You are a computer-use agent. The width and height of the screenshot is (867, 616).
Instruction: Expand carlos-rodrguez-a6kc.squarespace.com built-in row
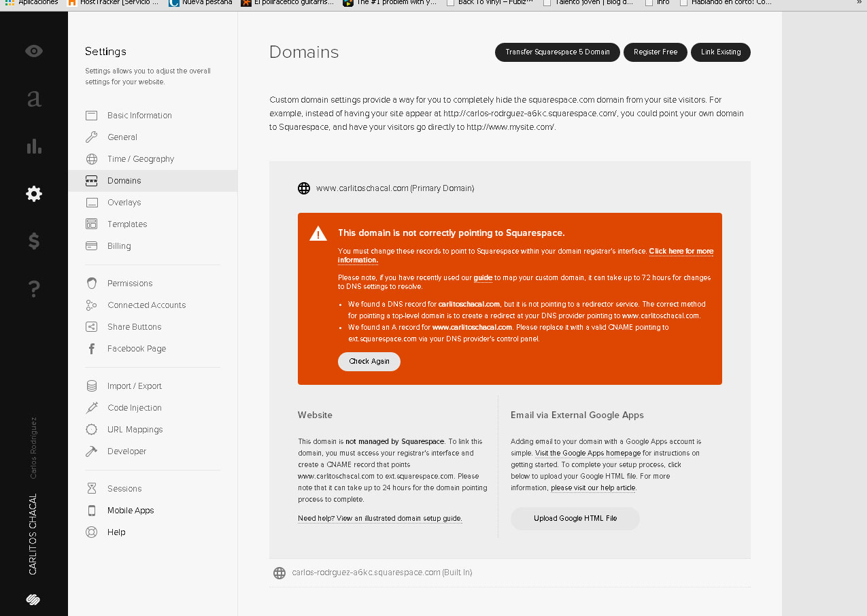tap(510, 573)
